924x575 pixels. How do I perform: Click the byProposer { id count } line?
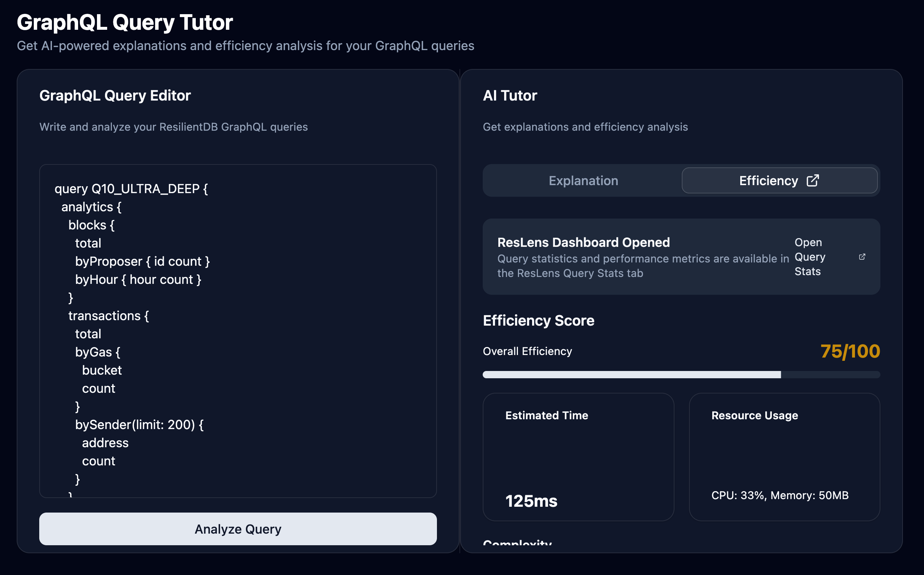coord(142,261)
